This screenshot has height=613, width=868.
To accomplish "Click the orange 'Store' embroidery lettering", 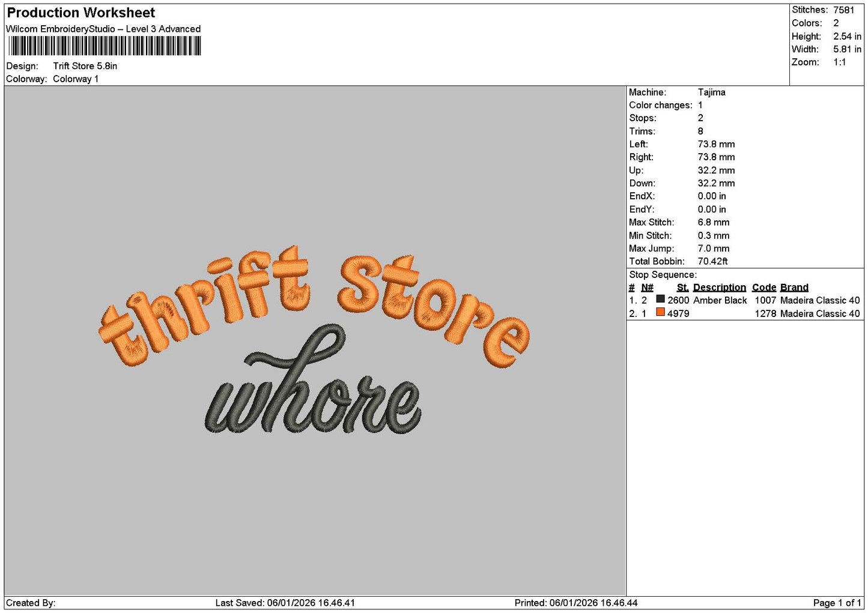I will pos(434,310).
